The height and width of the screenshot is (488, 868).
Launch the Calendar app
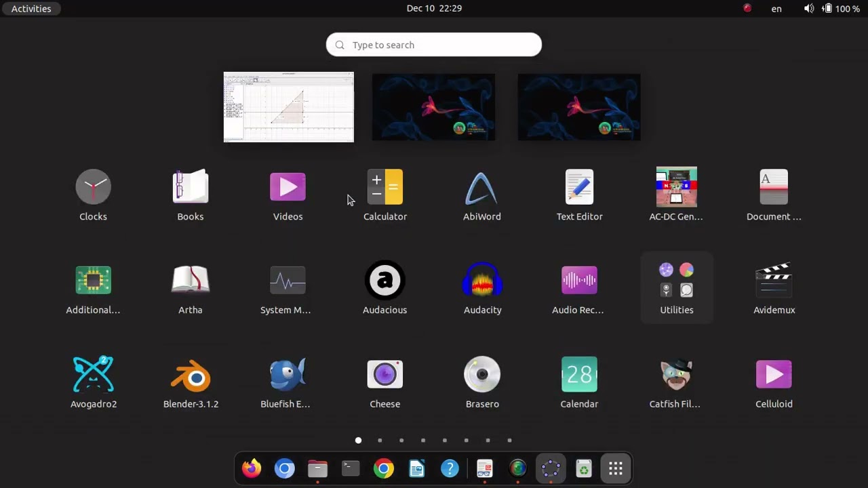pyautogui.click(x=579, y=382)
